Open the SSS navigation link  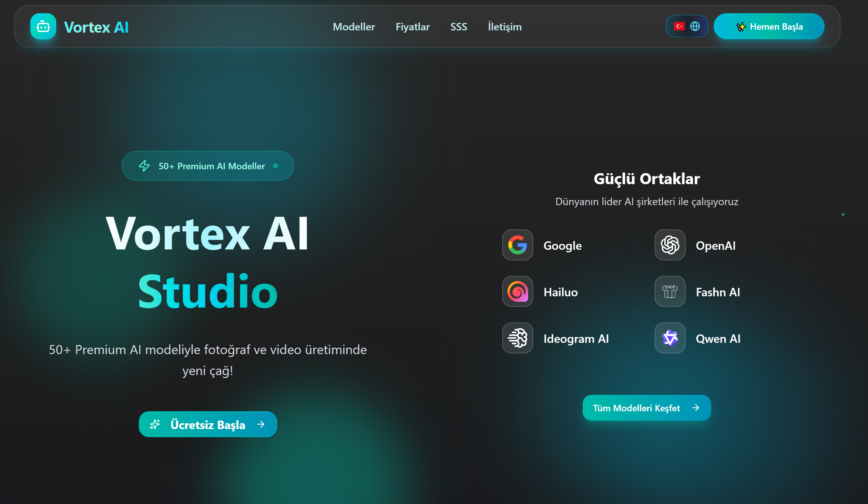[x=458, y=27]
